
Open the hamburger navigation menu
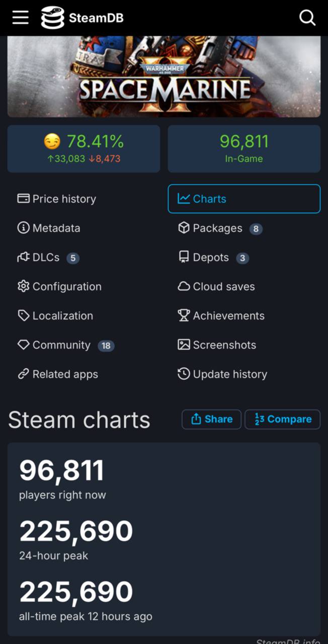21,18
